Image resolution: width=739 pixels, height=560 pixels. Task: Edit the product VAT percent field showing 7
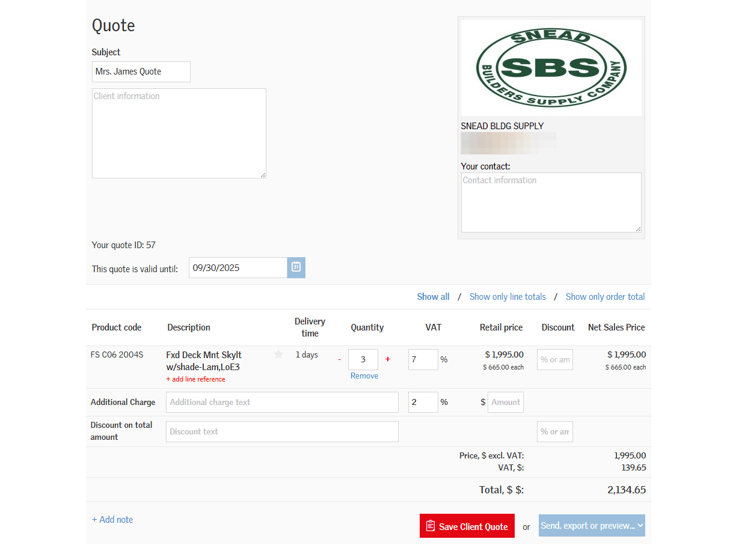point(423,359)
